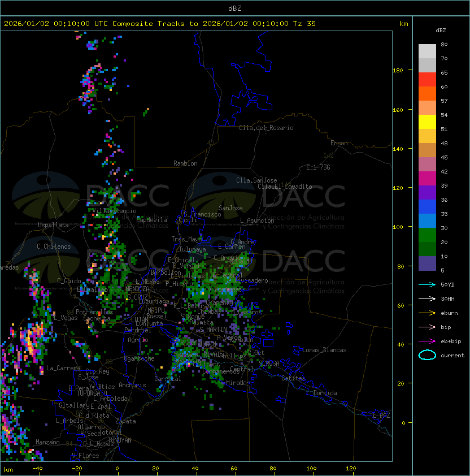
Task: Click the Ramblon place label
Action: tap(185, 163)
